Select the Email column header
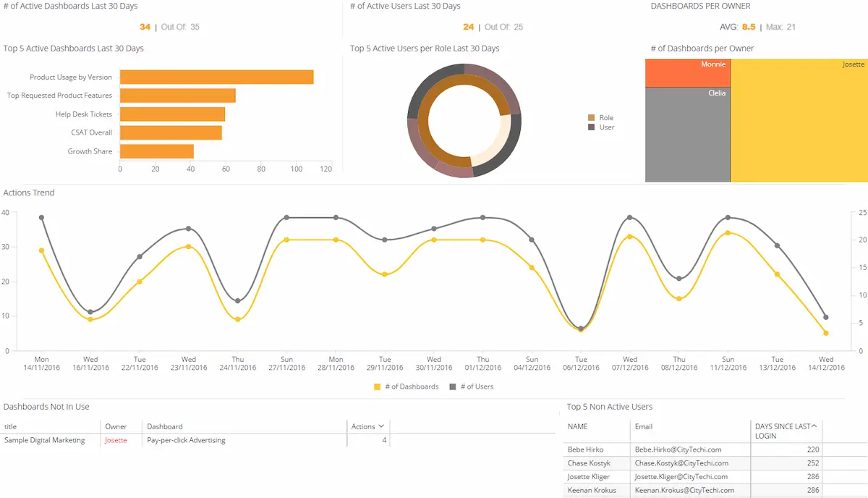868x498 pixels. (643, 426)
